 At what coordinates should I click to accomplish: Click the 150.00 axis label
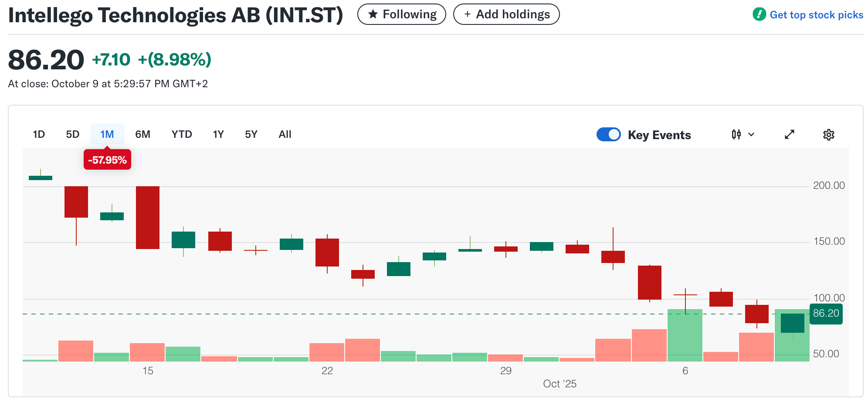tap(829, 241)
